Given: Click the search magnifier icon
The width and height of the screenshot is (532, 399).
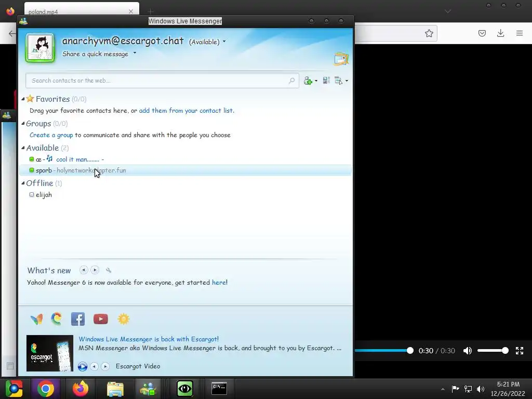Looking at the screenshot, I should point(291,81).
